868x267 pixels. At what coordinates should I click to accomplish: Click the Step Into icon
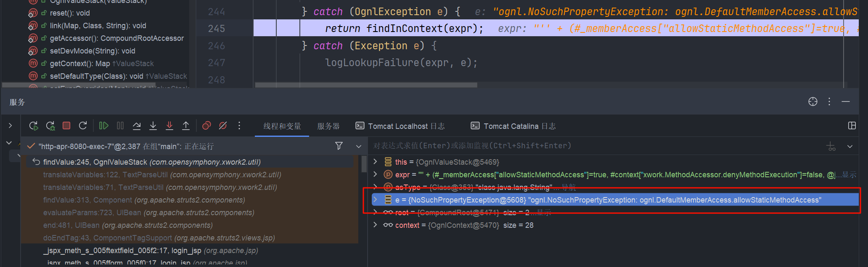tap(153, 125)
